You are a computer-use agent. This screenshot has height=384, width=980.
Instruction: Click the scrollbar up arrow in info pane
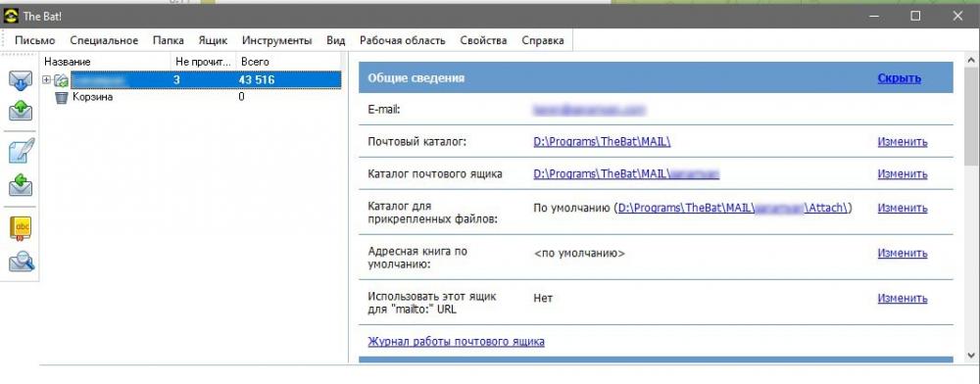(x=971, y=61)
